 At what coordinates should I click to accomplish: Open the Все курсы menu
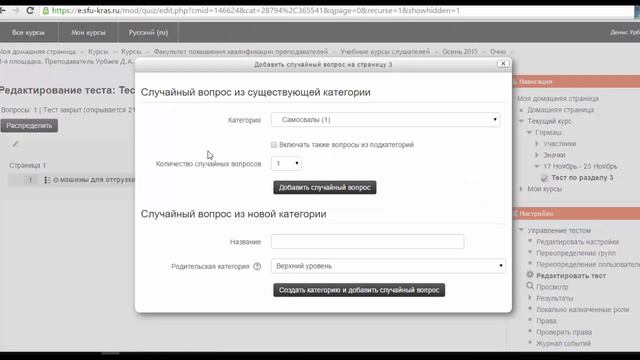pos(28,32)
